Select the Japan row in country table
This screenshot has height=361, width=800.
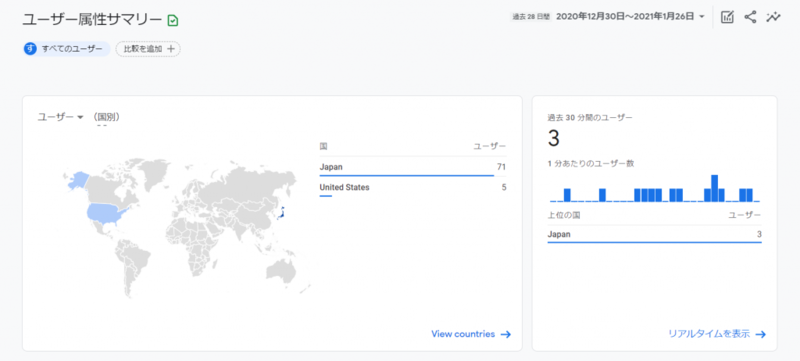[x=413, y=167]
